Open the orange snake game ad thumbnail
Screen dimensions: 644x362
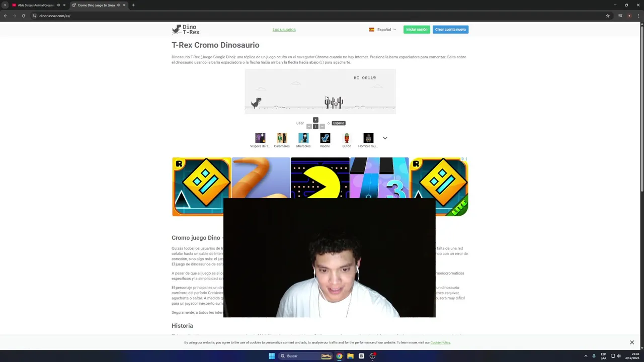click(x=261, y=178)
